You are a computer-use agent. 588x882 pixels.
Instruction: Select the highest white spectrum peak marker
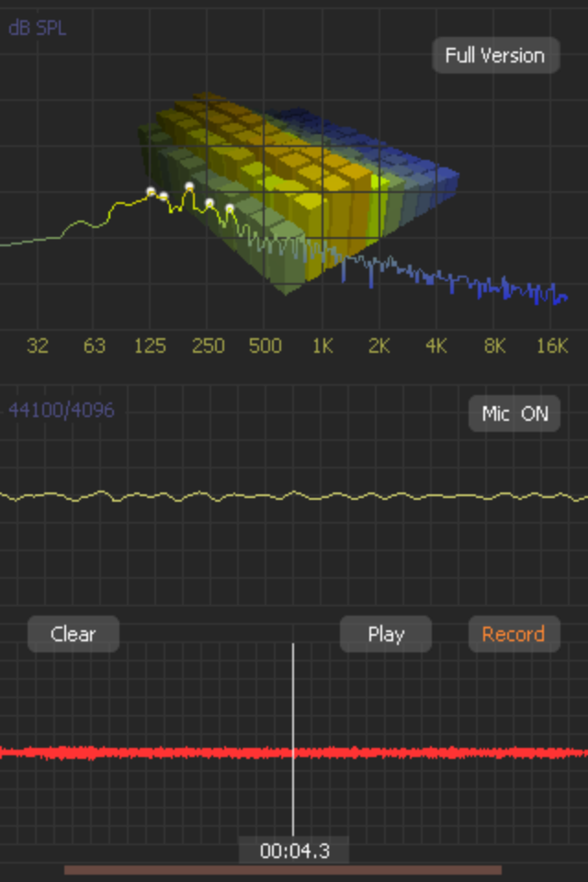(x=189, y=187)
